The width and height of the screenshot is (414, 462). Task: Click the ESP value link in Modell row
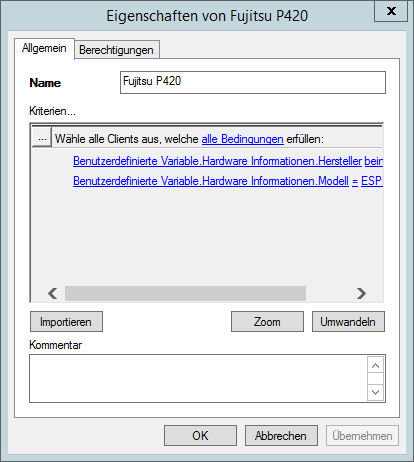point(372,181)
